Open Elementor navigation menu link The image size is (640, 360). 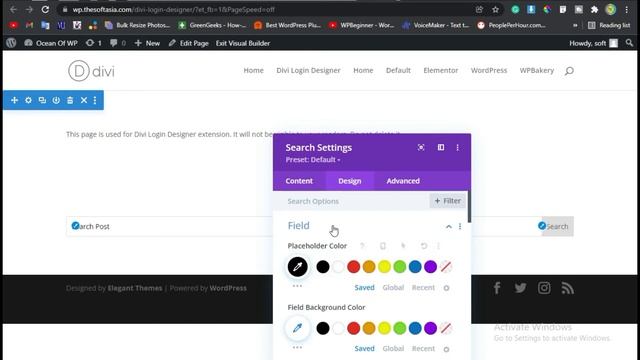coord(441,70)
